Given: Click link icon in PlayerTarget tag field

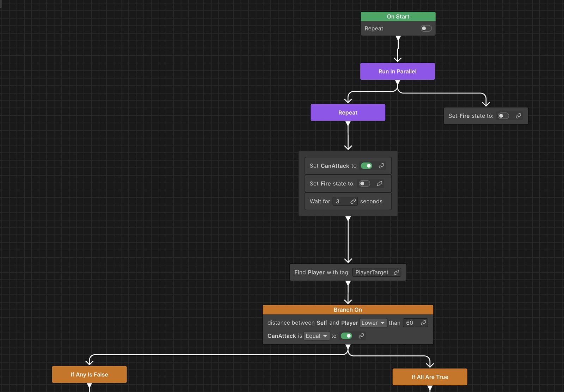Looking at the screenshot, I should [397, 272].
